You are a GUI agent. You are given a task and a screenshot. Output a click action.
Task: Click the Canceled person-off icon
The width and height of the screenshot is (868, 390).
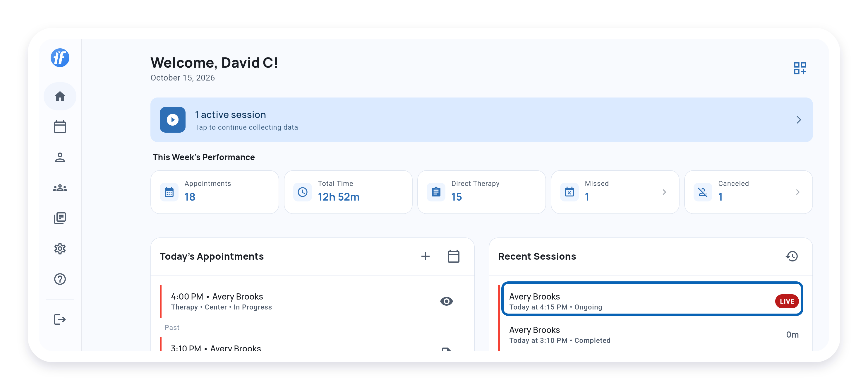[x=703, y=192]
